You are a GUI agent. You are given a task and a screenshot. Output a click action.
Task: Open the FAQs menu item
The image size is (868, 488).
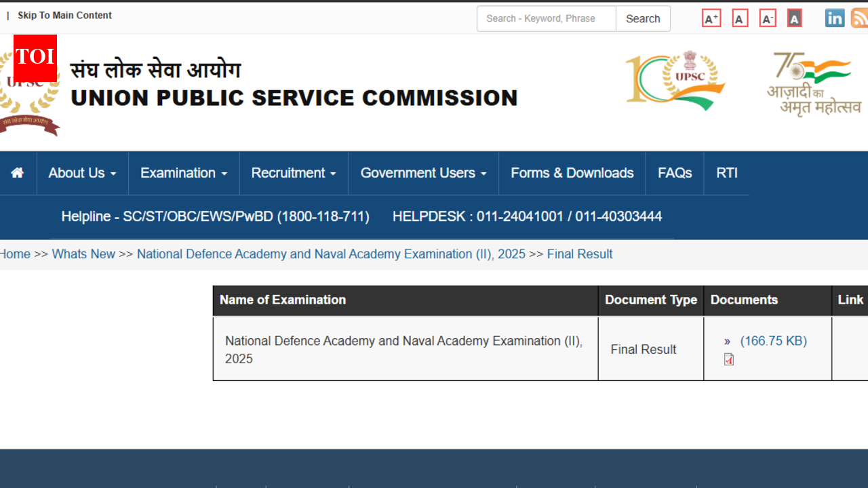click(674, 173)
